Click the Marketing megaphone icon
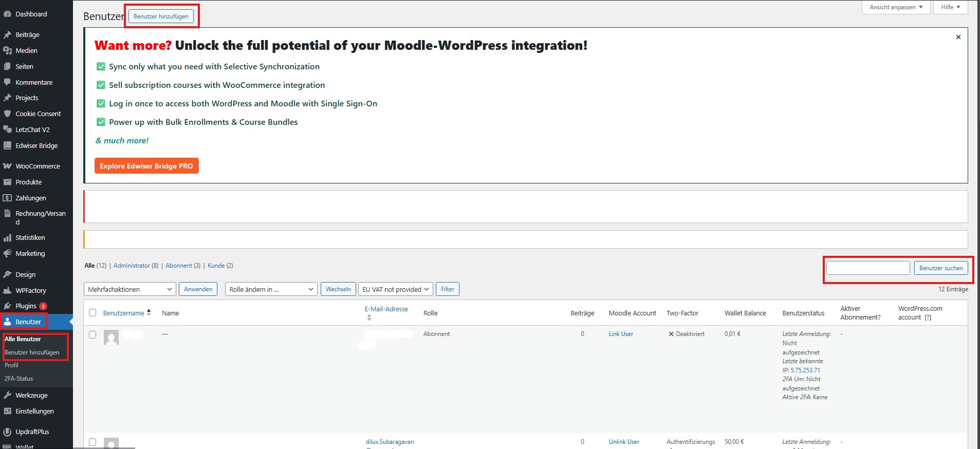This screenshot has height=449, width=980. [7, 253]
